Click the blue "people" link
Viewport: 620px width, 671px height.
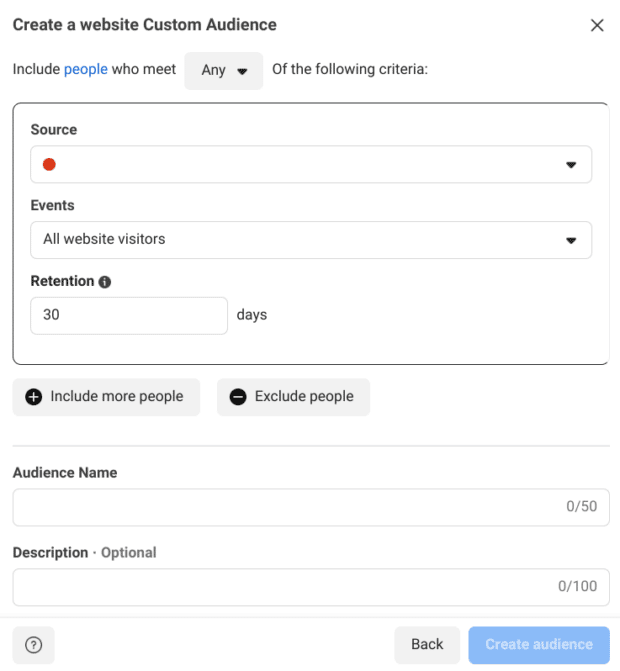pos(86,70)
